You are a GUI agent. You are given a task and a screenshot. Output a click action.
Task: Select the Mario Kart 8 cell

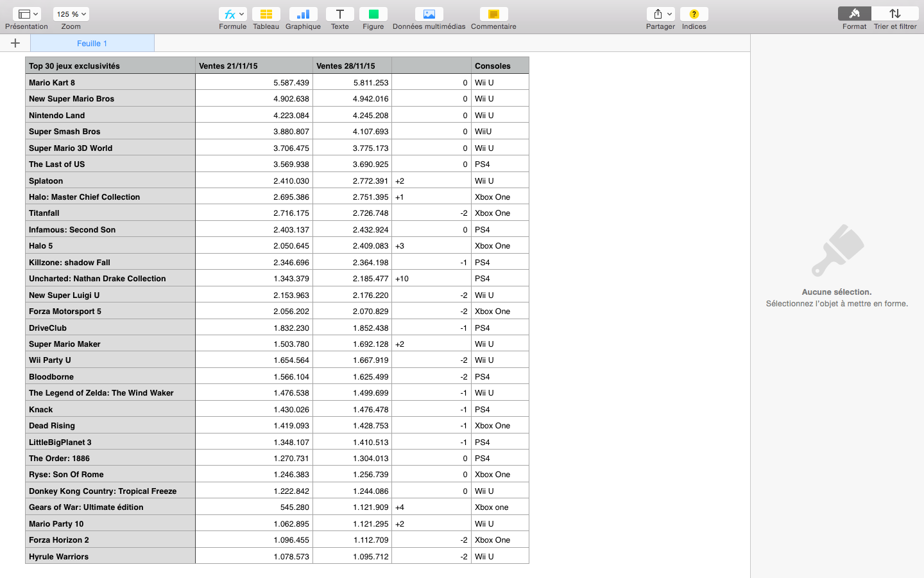point(110,82)
